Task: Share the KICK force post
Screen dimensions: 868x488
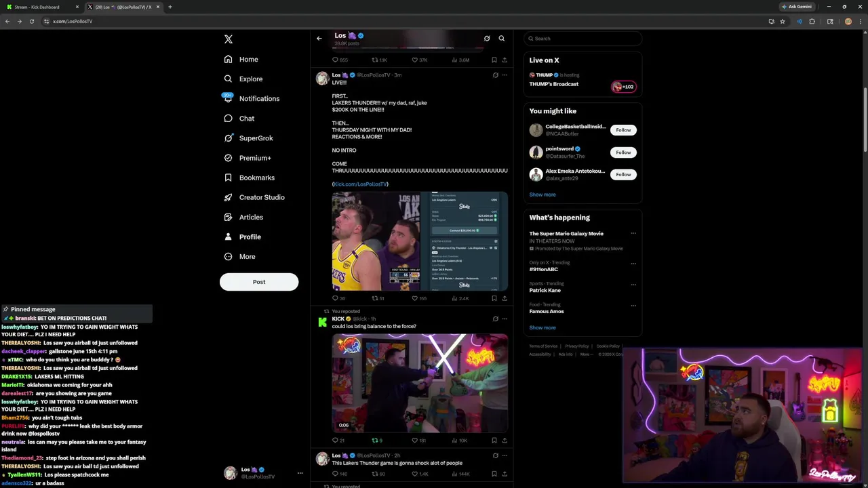Action: 505,441
